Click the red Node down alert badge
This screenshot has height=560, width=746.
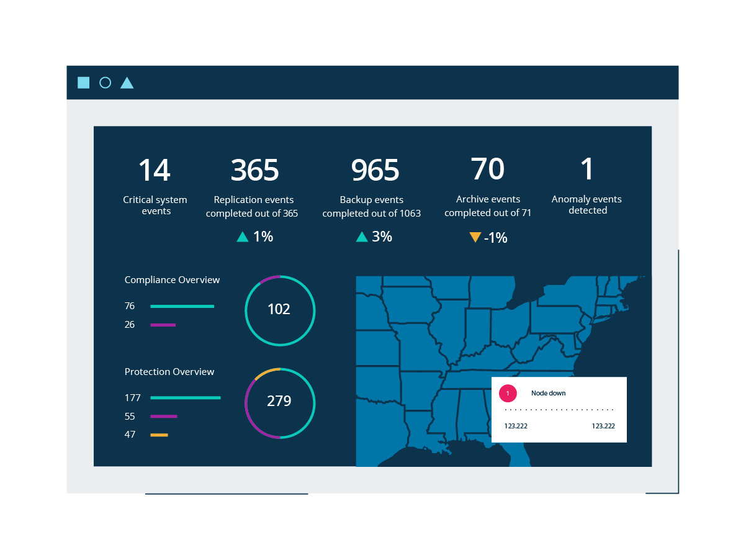(x=508, y=394)
